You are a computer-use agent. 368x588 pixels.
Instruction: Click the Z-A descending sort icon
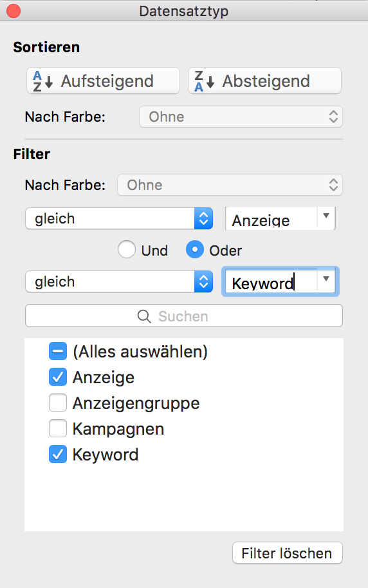(x=204, y=81)
